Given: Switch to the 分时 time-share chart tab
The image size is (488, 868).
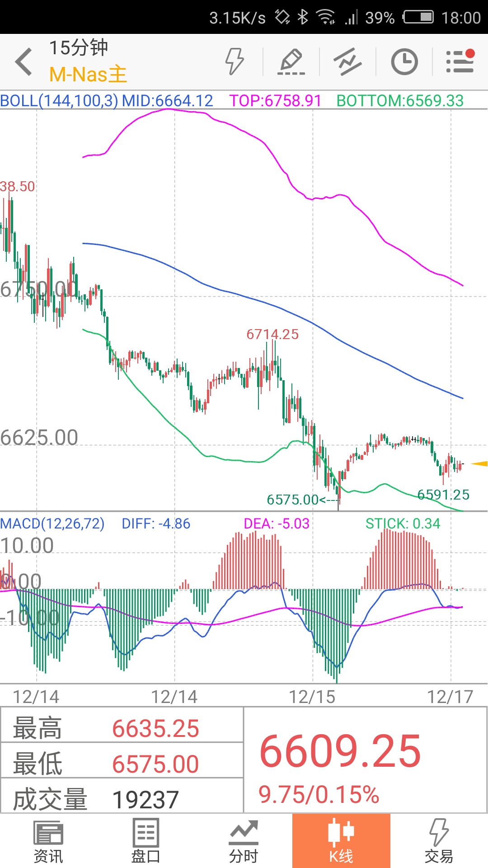Looking at the screenshot, I should 244,842.
